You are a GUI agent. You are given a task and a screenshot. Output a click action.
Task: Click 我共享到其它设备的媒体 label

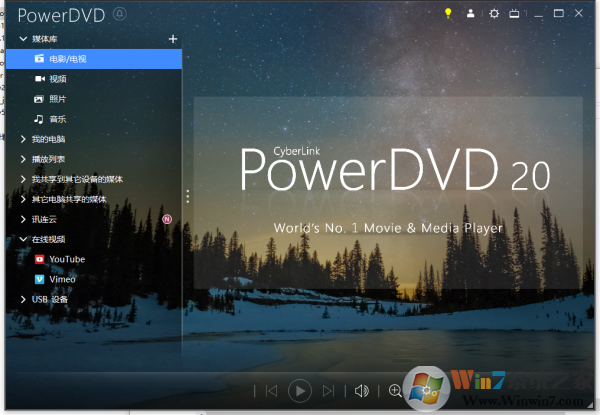77,179
